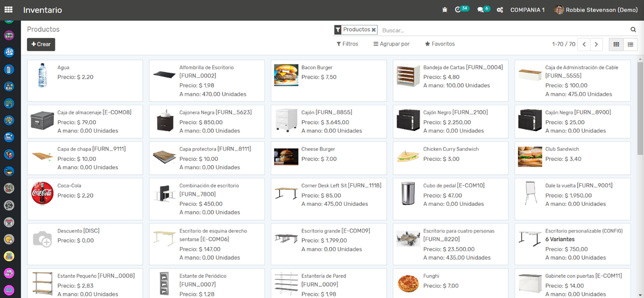Go to previous page of products
The width and height of the screenshot is (644, 298).
click(584, 44)
